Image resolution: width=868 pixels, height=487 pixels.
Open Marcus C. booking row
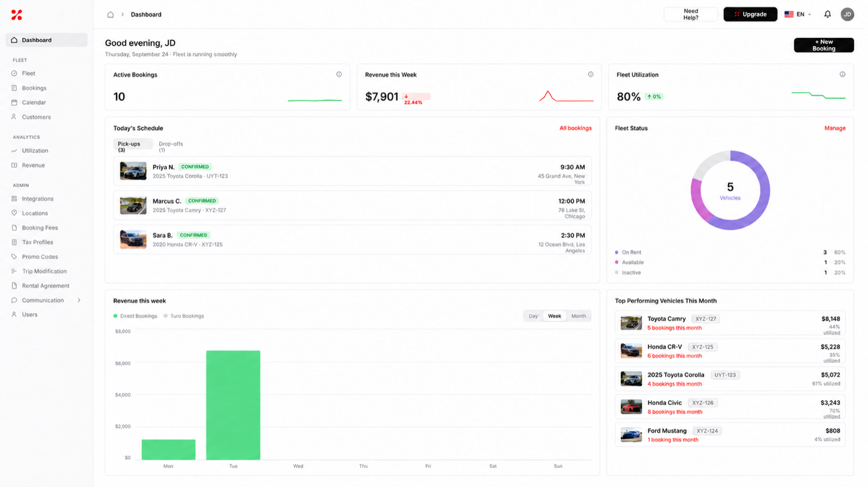pyautogui.click(x=352, y=205)
